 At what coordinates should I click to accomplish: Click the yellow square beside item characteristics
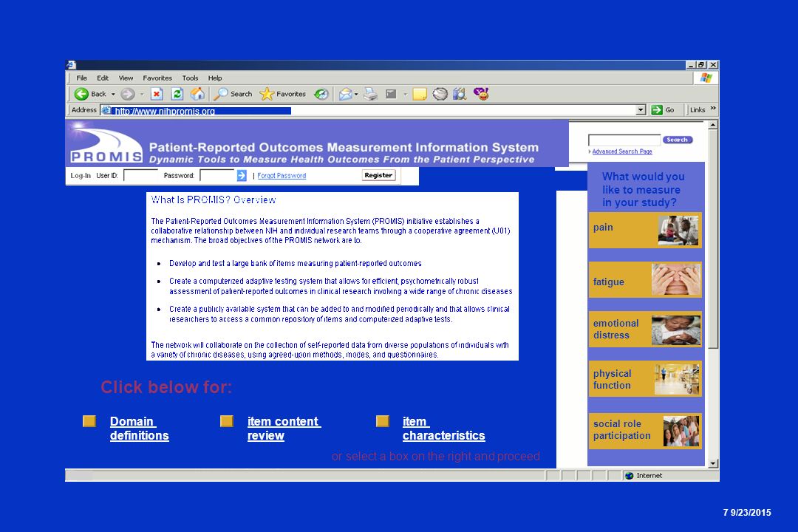[382, 421]
